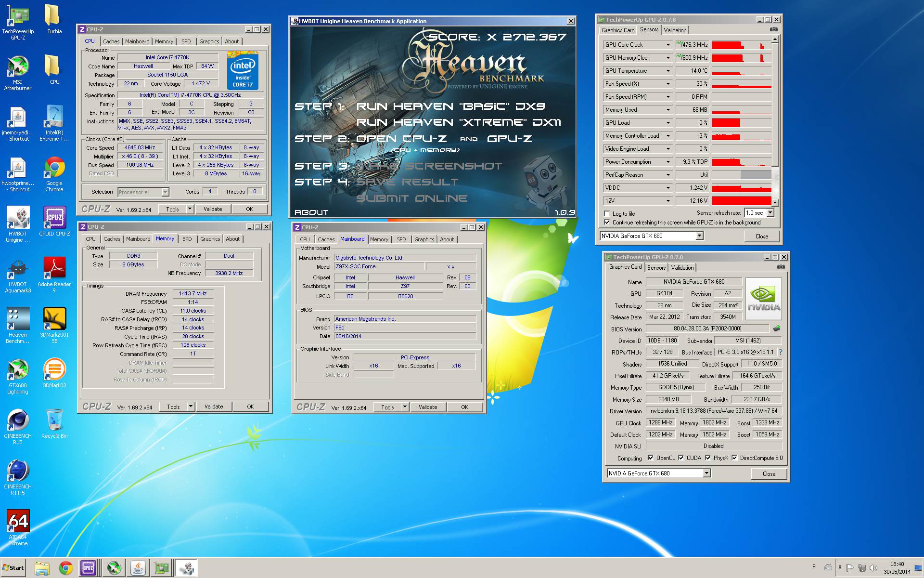
Task: Toggle OpenCL computing checkbox
Action: point(651,458)
